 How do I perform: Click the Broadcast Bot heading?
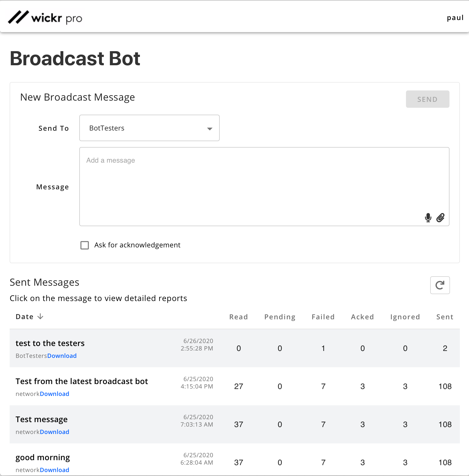pyautogui.click(x=75, y=59)
